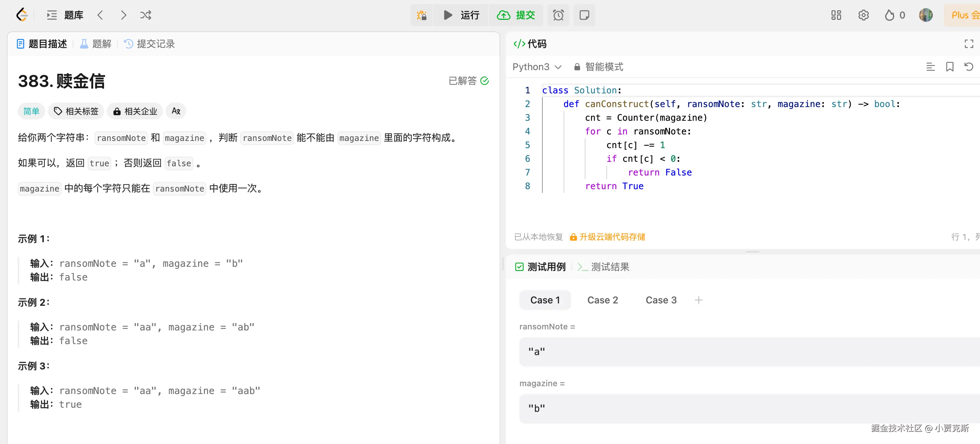Viewport: 980px width, 444px height.
Task: Start the alarm clock timer icon
Action: click(x=558, y=15)
